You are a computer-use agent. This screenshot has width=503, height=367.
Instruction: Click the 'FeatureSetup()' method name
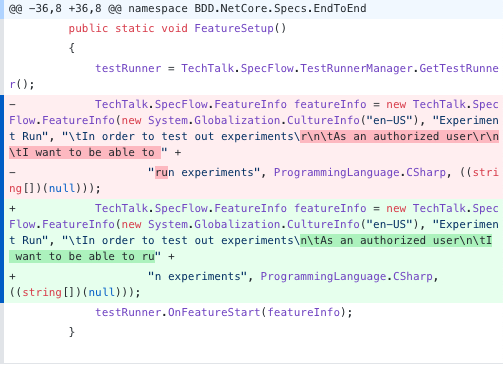(240, 28)
